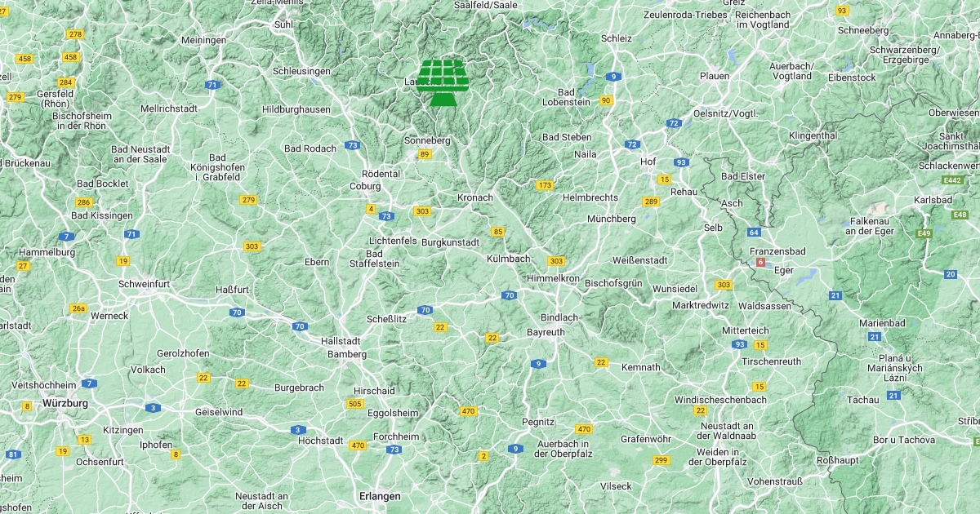Viewport: 980px width, 514px height.
Task: Click the Hildburghausen city label
Action: click(x=296, y=109)
